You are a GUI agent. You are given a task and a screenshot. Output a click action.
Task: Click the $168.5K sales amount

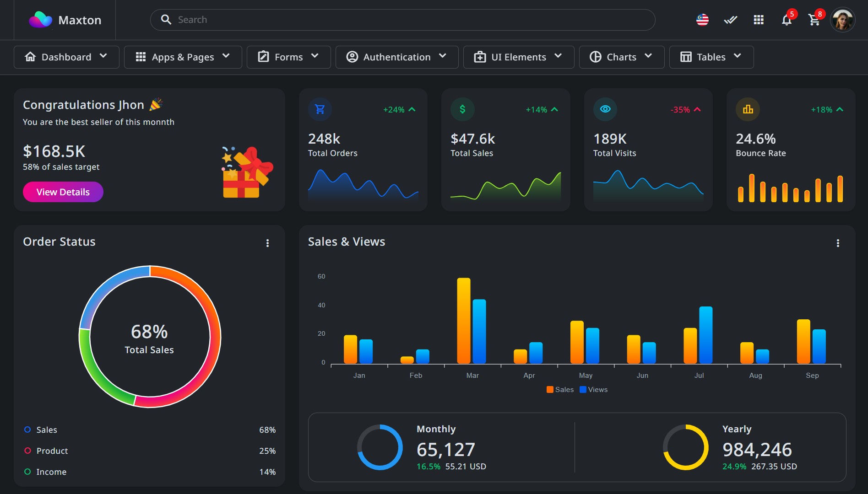[54, 151]
